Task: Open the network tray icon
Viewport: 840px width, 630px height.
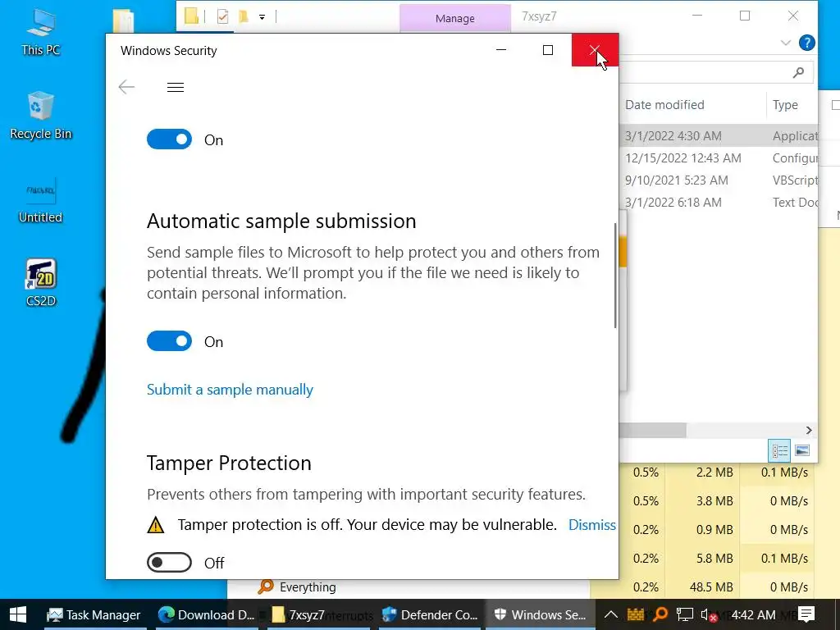Action: click(x=685, y=614)
